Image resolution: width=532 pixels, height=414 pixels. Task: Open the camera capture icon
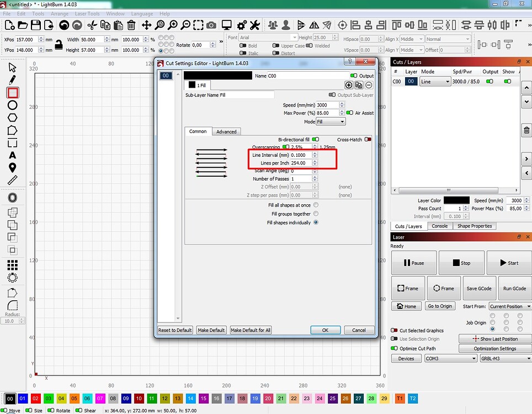211,25
